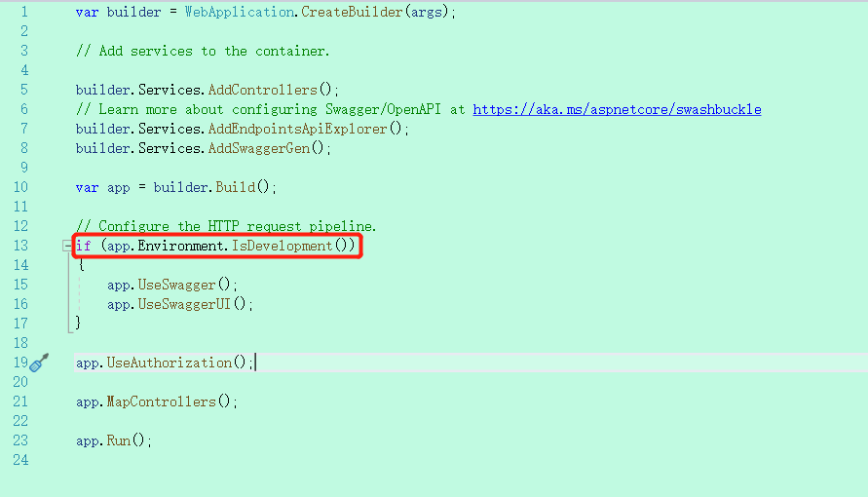Screen dimensions: 868x497
Task: Click the screwdriver quick actions icon
Action: pos(39,363)
